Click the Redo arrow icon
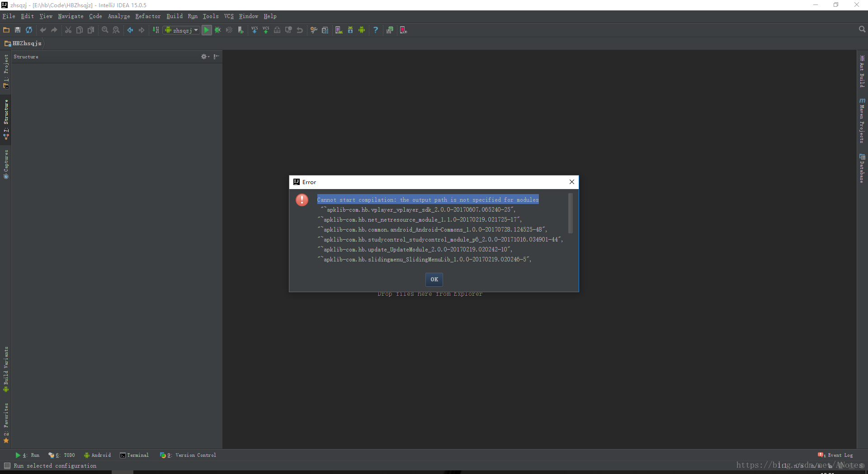Viewport: 868px width, 474px height. pos(54,30)
